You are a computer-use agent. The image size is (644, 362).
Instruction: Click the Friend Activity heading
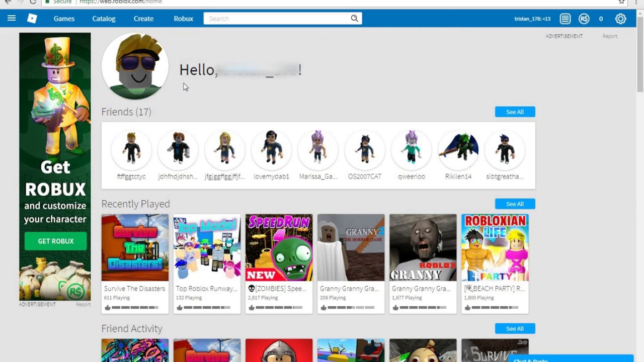point(132,328)
